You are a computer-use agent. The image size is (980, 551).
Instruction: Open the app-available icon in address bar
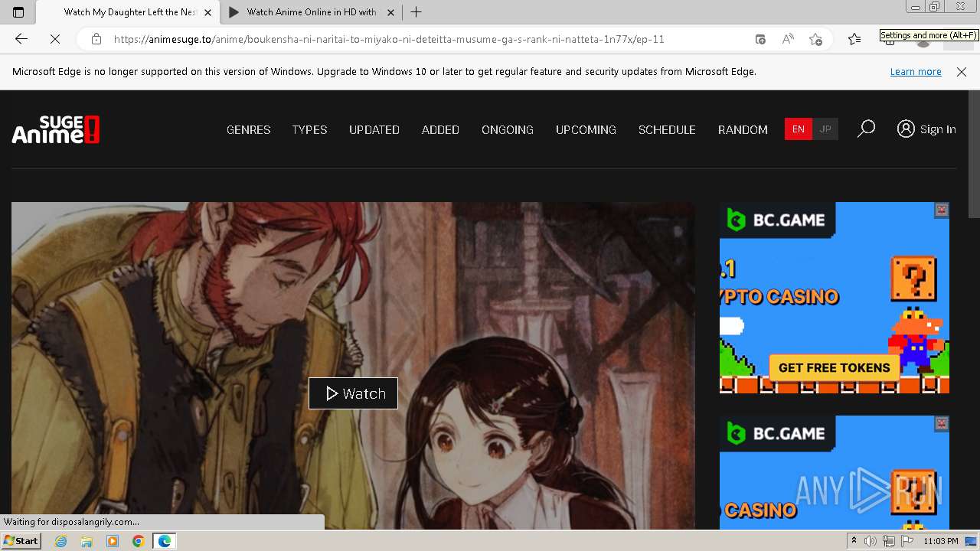(760, 39)
